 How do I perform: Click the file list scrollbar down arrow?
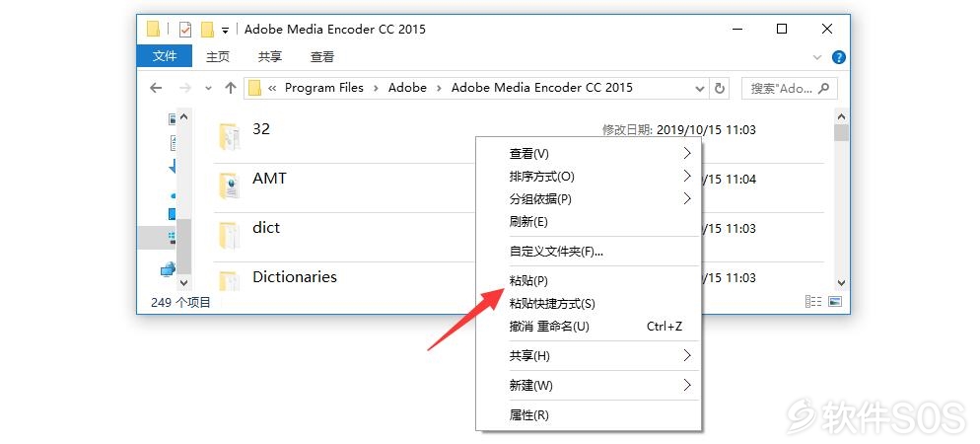841,283
